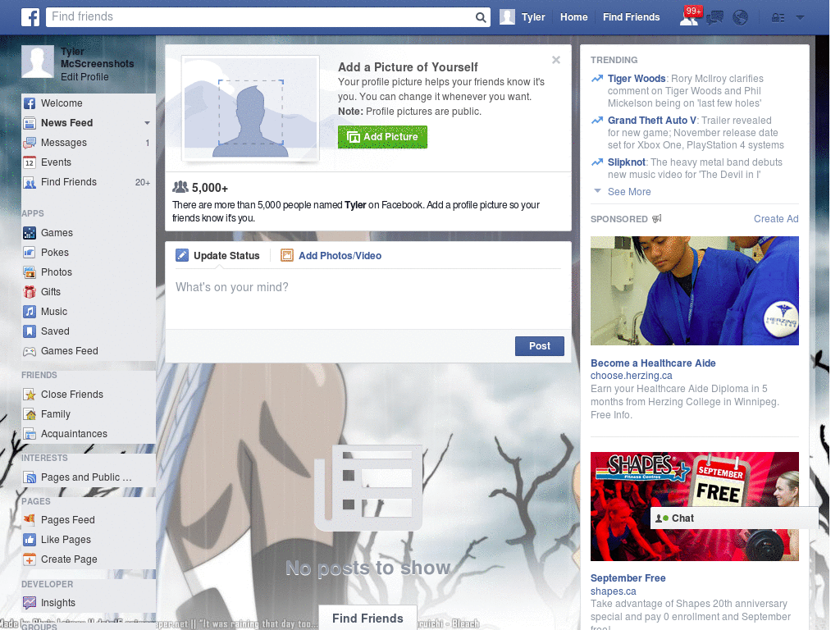The width and height of the screenshot is (840, 630).
Task: Open Saved bookmark icon
Action: tap(30, 331)
